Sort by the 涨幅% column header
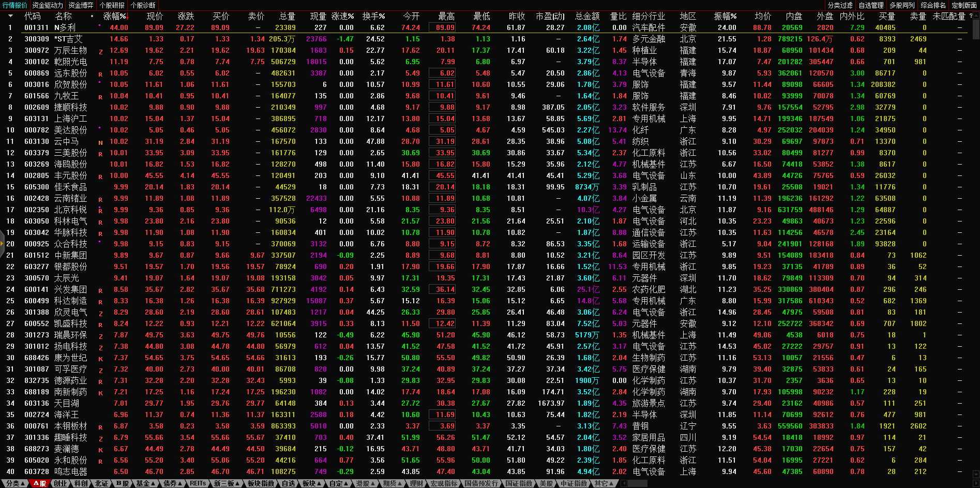 (x=114, y=16)
